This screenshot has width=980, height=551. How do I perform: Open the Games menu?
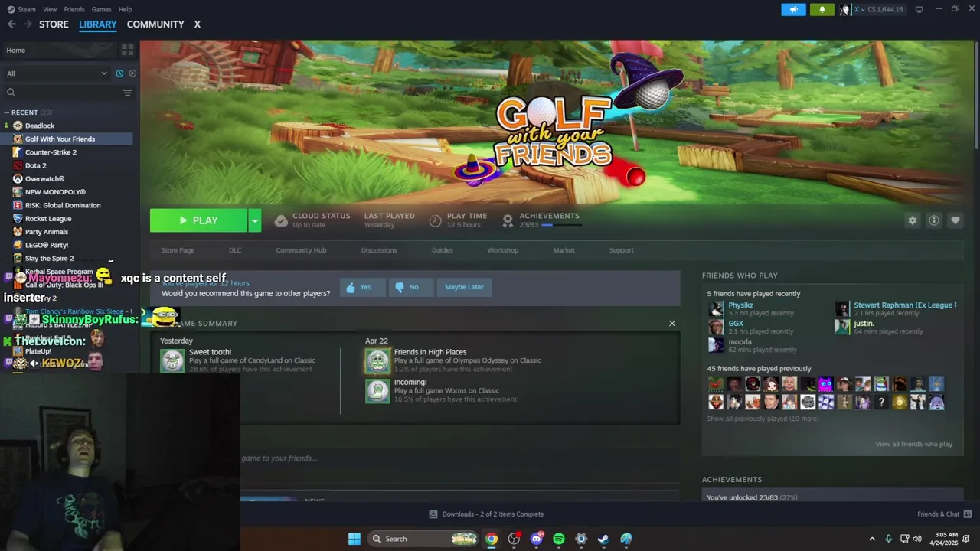(101, 9)
